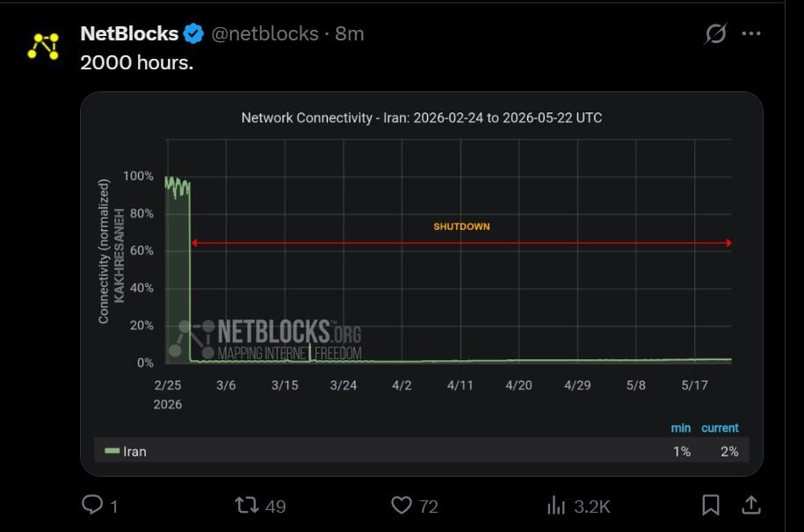Click the blue verified badge
804x532 pixels.
click(x=193, y=34)
